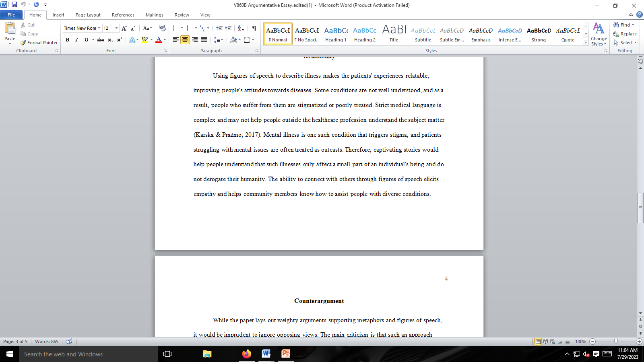Toggle italic formatting
This screenshot has height=362, width=644.
tap(76, 40)
